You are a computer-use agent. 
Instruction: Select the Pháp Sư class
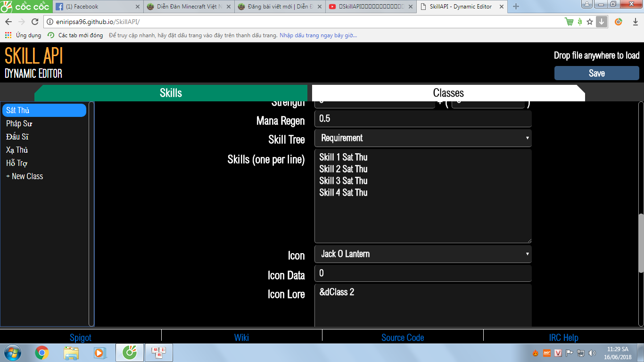pyautogui.click(x=44, y=123)
